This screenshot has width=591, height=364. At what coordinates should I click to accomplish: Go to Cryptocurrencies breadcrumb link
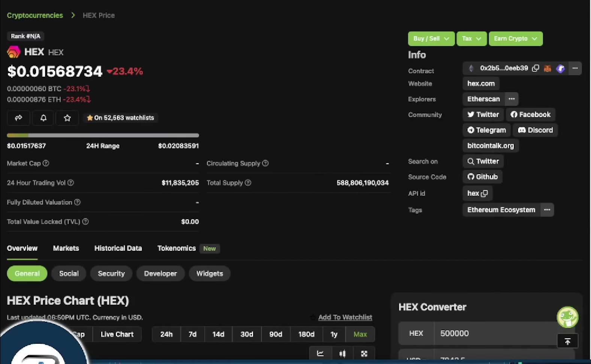coord(35,15)
